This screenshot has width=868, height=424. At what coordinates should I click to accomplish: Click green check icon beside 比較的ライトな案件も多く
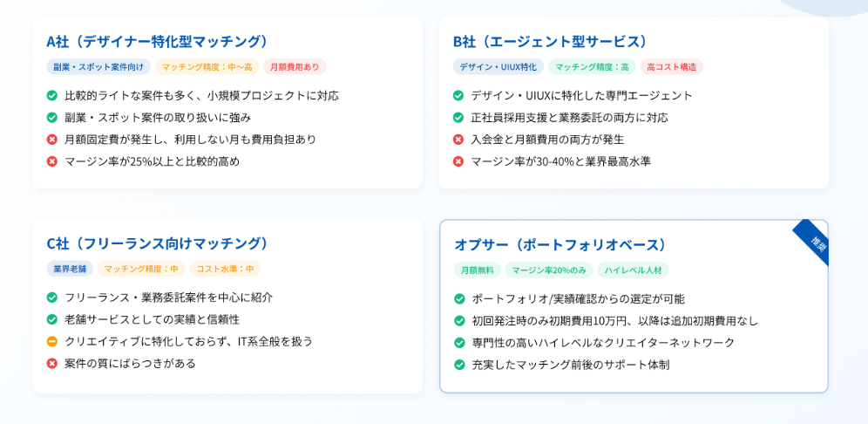click(x=52, y=95)
